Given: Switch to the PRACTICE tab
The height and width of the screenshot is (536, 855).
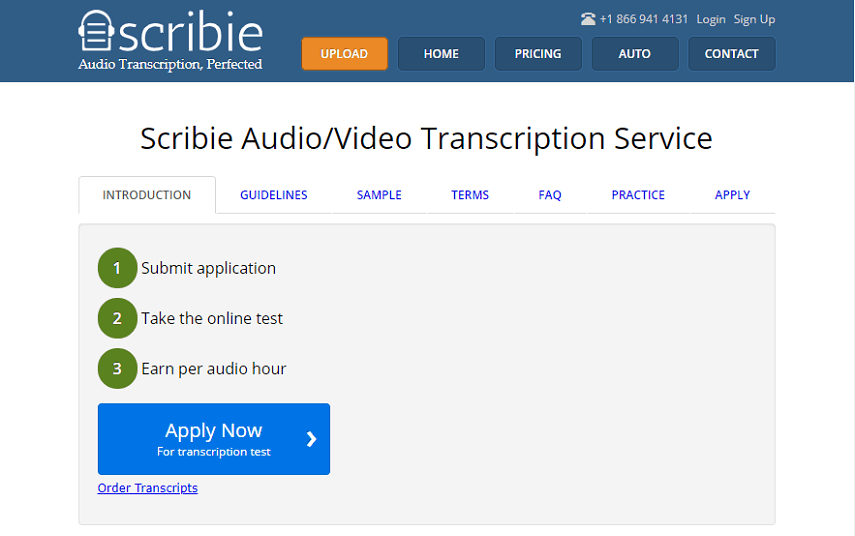Looking at the screenshot, I should (x=638, y=195).
